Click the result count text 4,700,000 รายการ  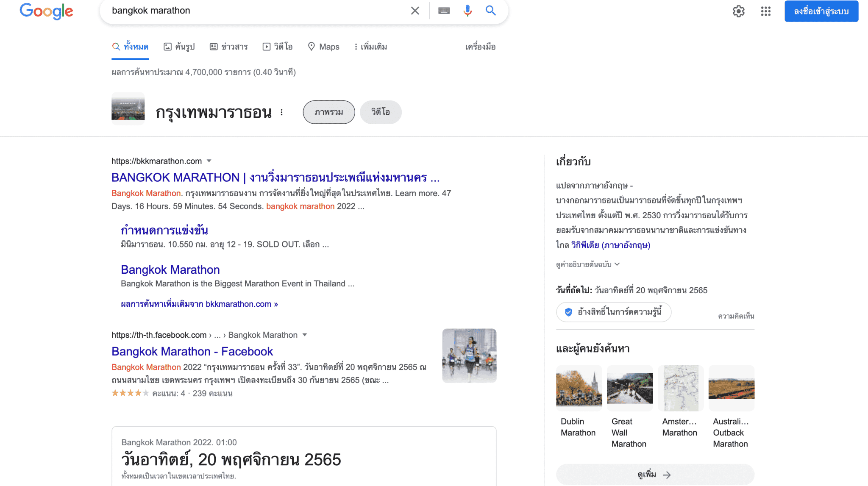tap(218, 72)
